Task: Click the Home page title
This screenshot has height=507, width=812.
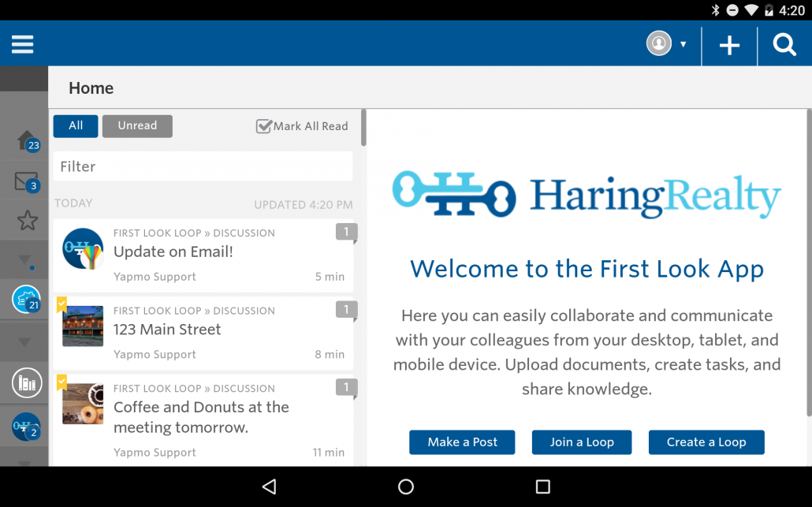Action: pos(91,88)
